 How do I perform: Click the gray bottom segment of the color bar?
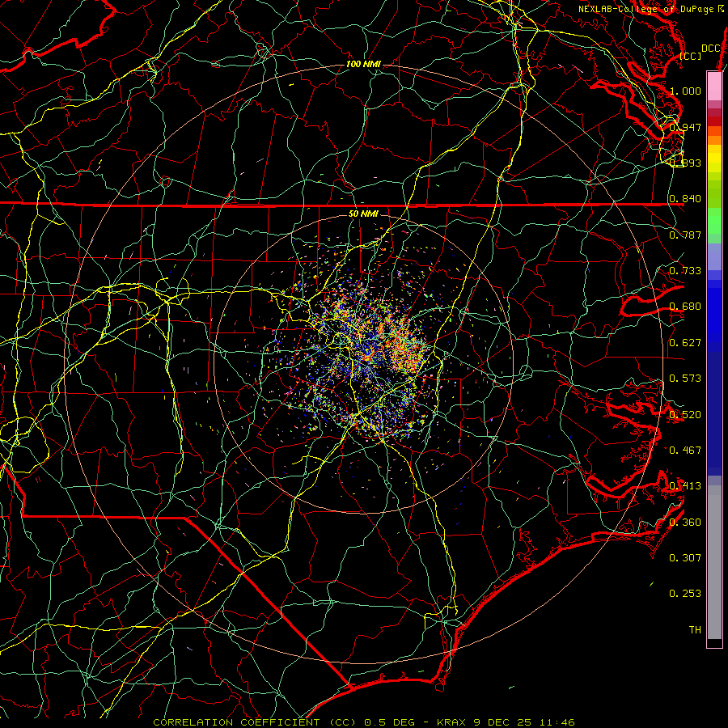[x=714, y=562]
